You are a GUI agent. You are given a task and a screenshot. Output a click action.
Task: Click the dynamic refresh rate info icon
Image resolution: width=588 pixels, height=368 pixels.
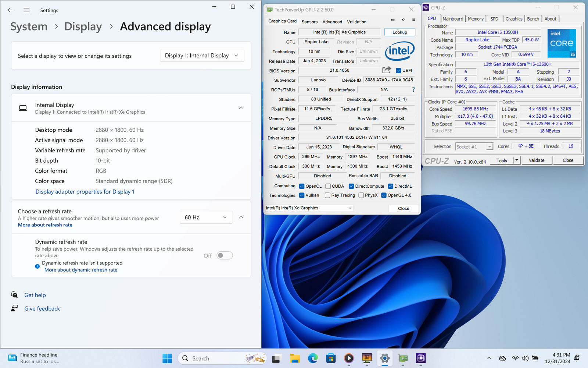(x=37, y=266)
